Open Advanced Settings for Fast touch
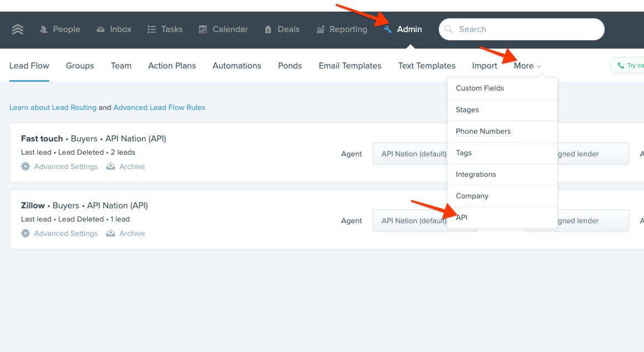Screen dimensions: 644x352 point(60,166)
